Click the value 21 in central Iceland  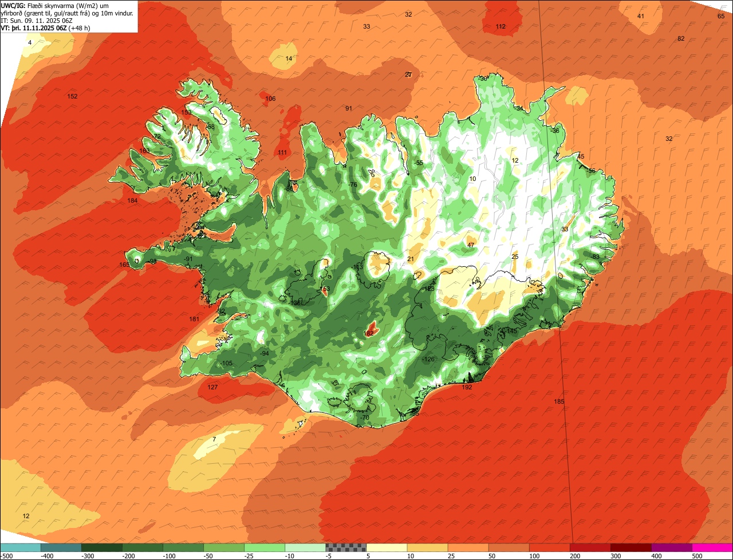click(x=410, y=259)
